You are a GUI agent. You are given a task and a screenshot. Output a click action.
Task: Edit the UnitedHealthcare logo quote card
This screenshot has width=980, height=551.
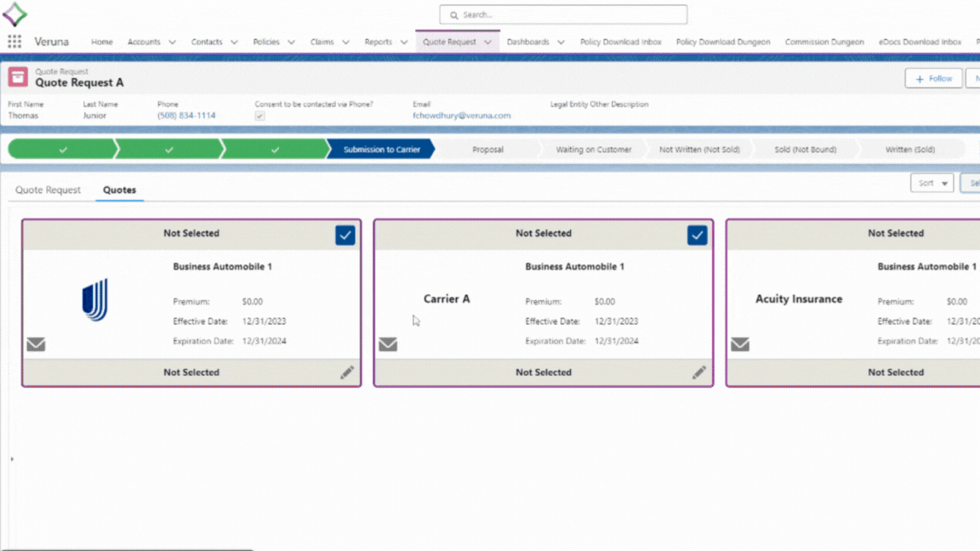[x=347, y=372]
